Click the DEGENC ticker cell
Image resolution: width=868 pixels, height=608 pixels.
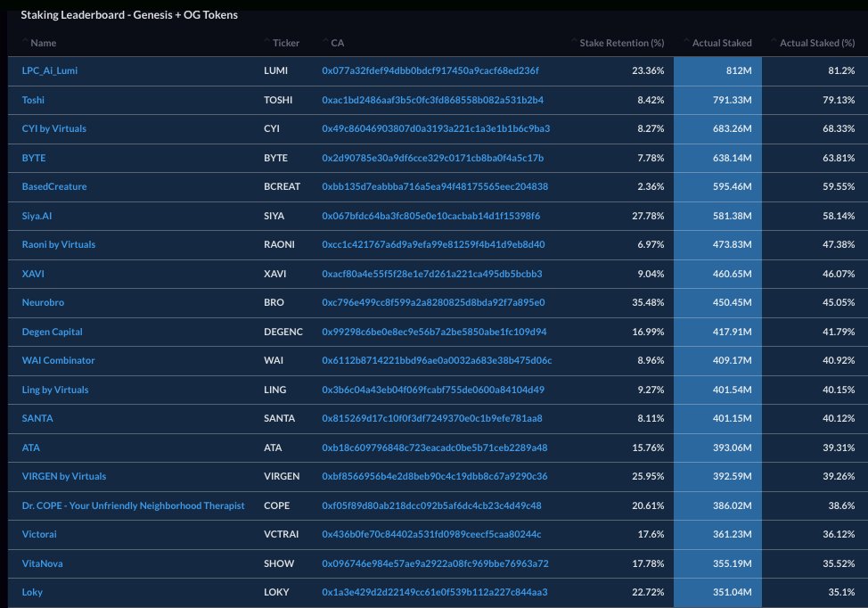283,332
